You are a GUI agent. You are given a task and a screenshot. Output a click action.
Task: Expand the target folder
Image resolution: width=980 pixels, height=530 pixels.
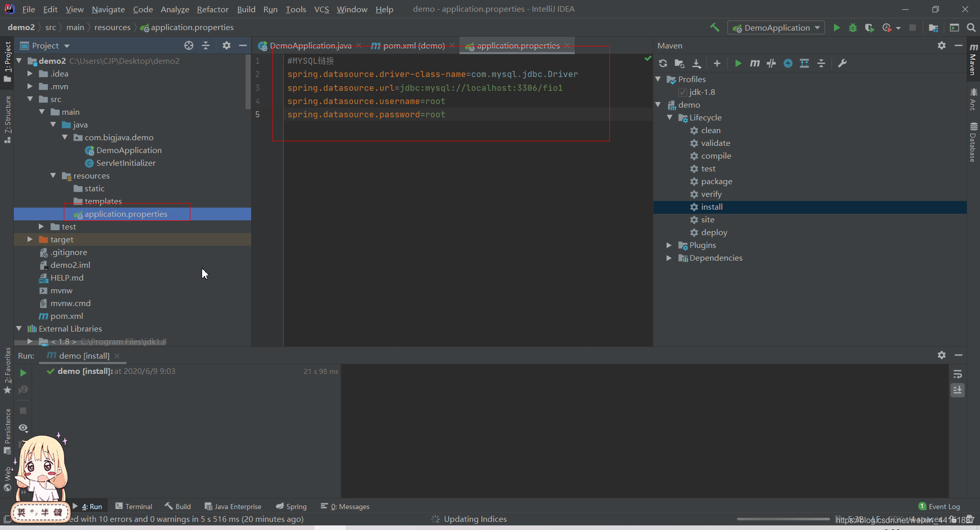point(30,239)
